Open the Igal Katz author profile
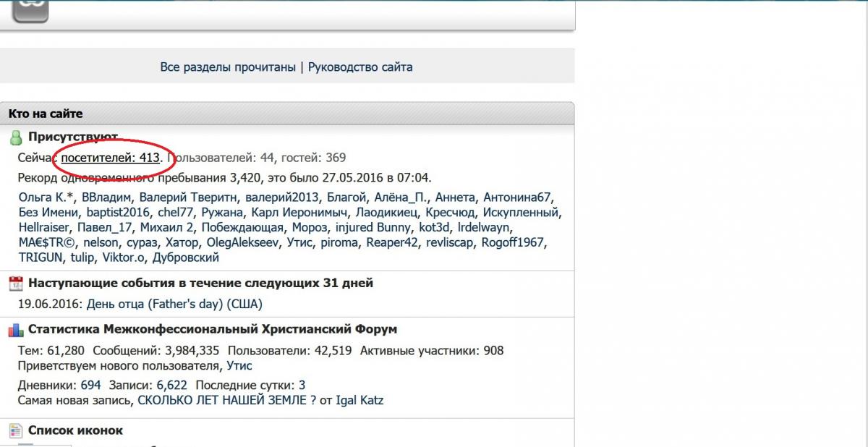 point(360,400)
